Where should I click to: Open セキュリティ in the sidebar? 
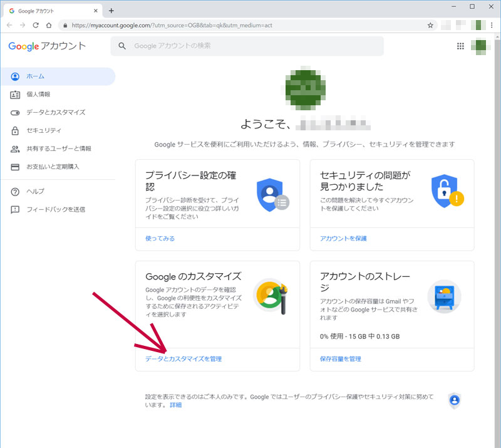[44, 131]
